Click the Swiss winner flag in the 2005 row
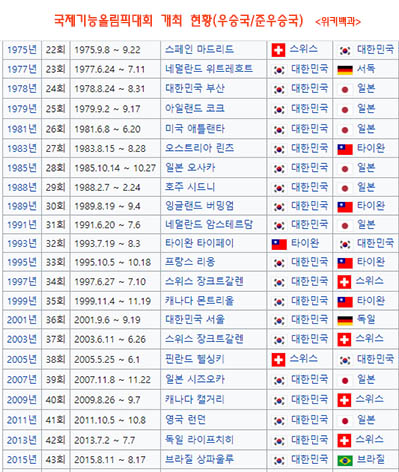399x472 pixels. (x=278, y=360)
